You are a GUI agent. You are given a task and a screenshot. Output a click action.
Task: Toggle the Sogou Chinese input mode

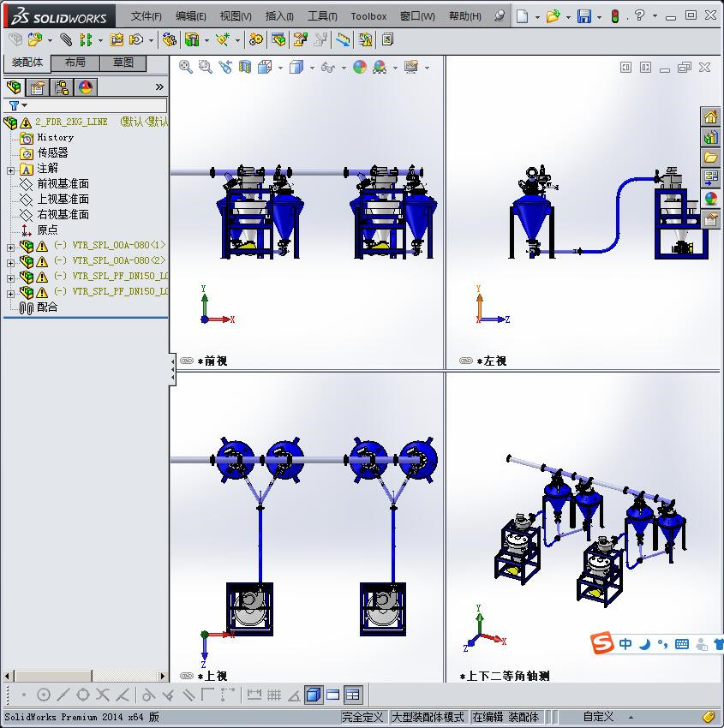(x=625, y=643)
